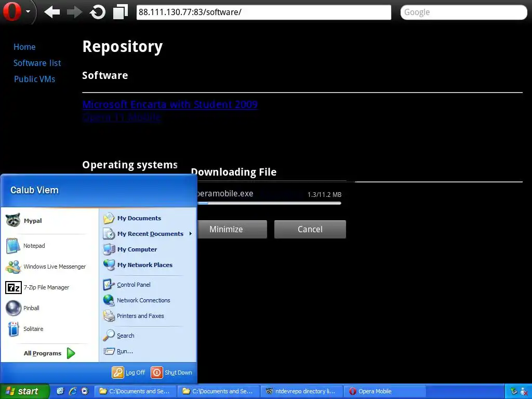This screenshot has height=399, width=532.
Task: Open the Software list link
Action: [x=37, y=63]
